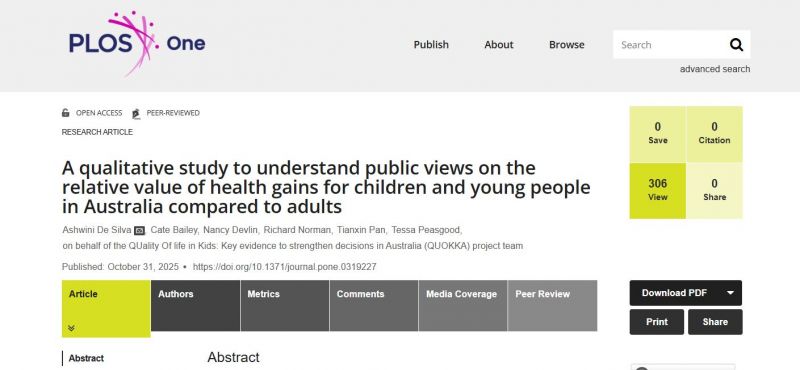Viewport: 800px width, 370px height.
Task: Select the Article tab
Action: [106, 308]
